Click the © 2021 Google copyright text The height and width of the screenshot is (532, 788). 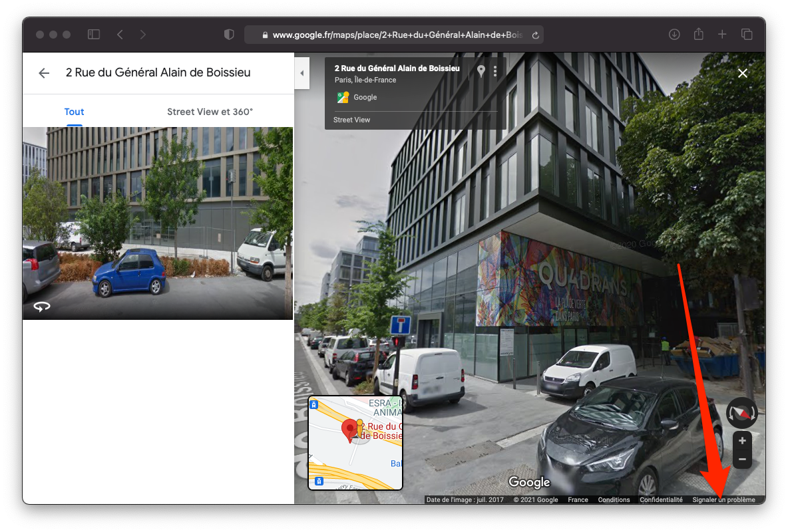[x=536, y=500]
